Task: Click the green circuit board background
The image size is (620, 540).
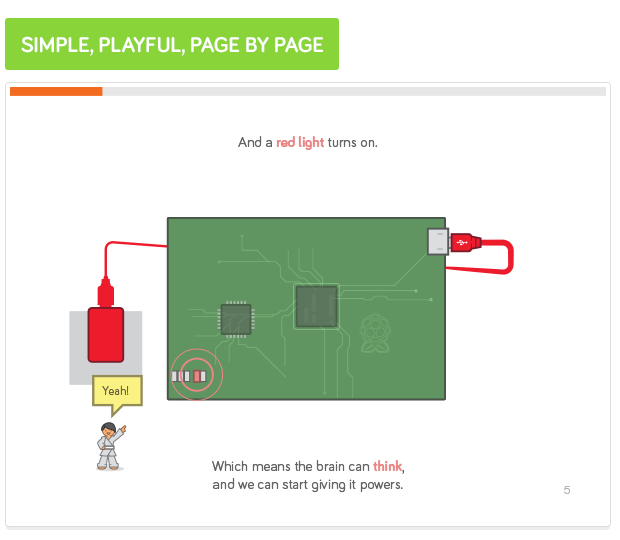Action: tap(306, 308)
